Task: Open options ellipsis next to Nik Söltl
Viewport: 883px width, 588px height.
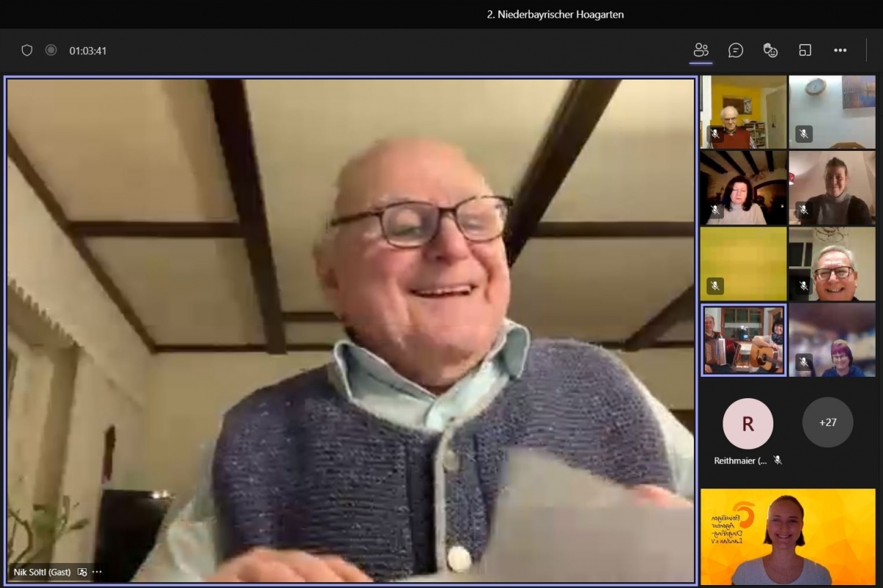Action: pos(97,572)
